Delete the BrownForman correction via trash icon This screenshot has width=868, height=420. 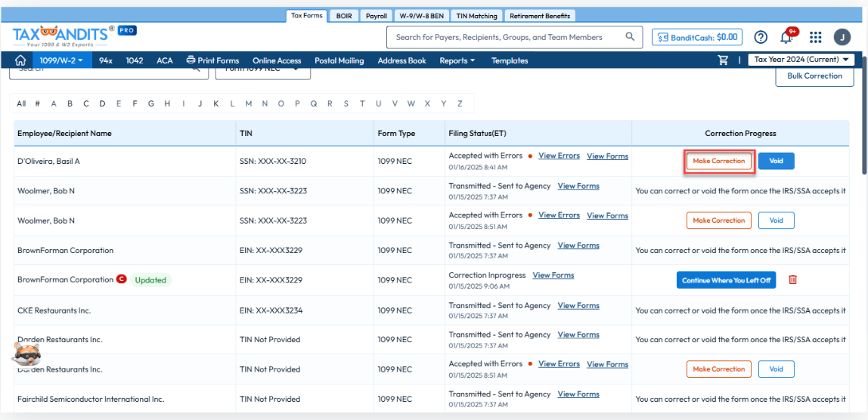click(x=792, y=279)
